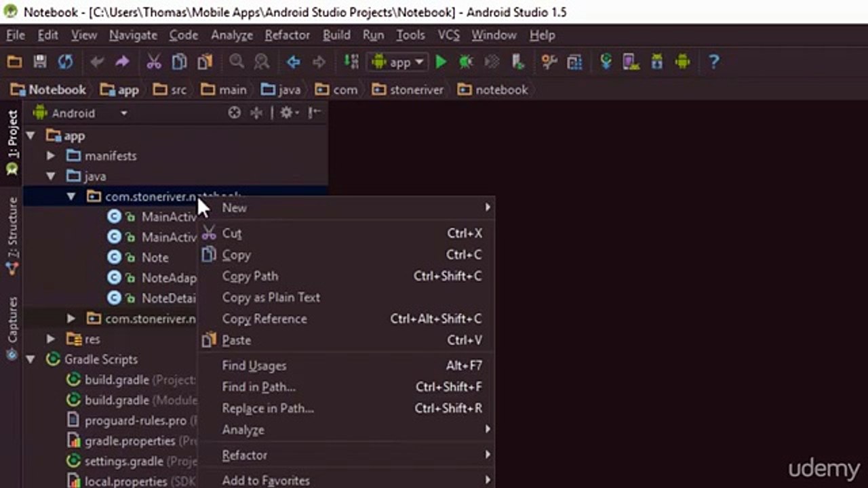This screenshot has height=488, width=868.
Task: Click the Save All floppy icon
Action: tap(40, 62)
